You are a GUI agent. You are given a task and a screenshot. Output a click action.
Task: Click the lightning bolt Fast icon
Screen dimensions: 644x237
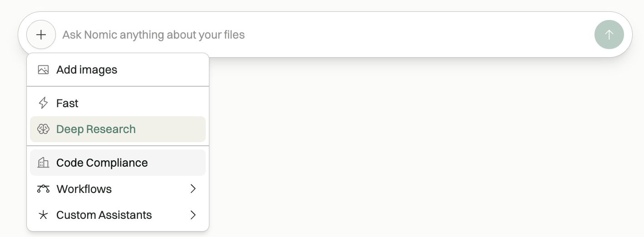coord(43,103)
